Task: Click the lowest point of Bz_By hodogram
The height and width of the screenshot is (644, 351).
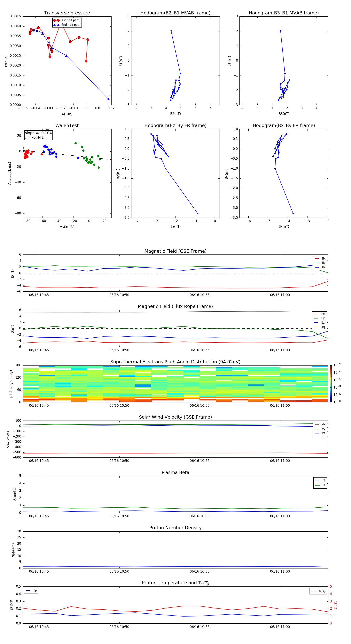Action: click(198, 213)
